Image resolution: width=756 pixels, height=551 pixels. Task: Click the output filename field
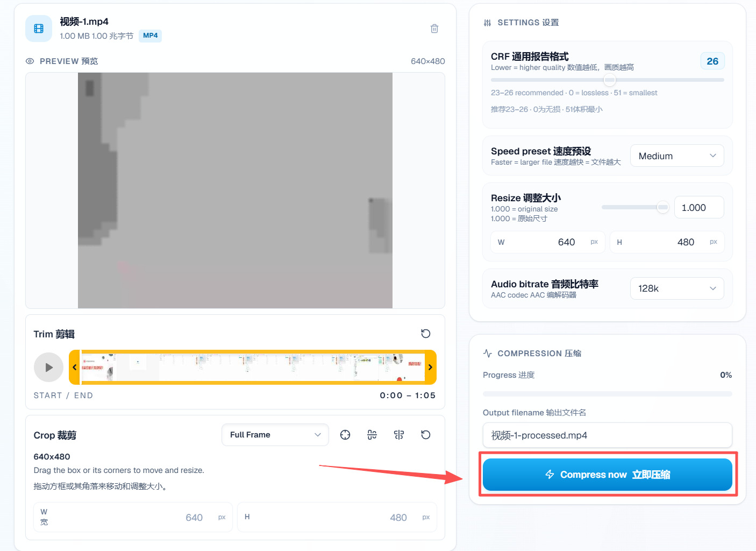click(x=608, y=435)
